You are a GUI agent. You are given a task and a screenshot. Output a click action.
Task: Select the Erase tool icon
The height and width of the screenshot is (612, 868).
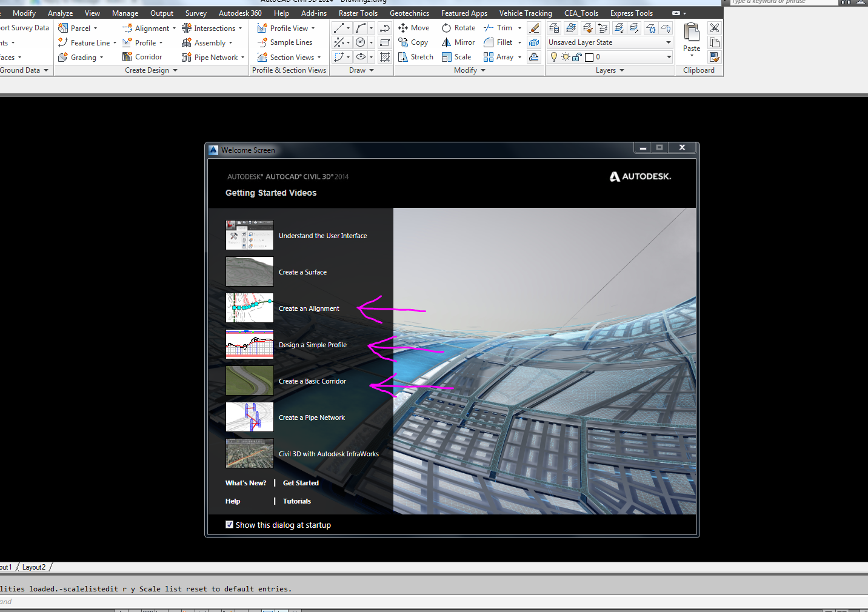(x=534, y=28)
